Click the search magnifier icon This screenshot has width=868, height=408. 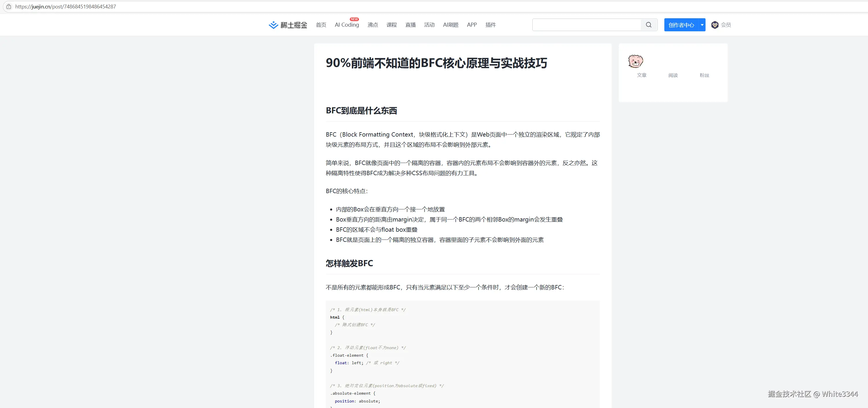coord(648,25)
